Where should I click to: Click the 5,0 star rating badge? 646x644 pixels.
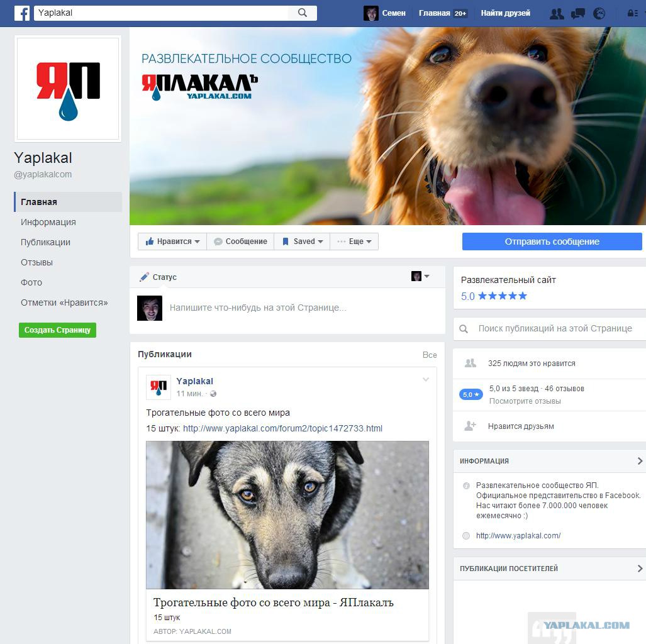(471, 394)
